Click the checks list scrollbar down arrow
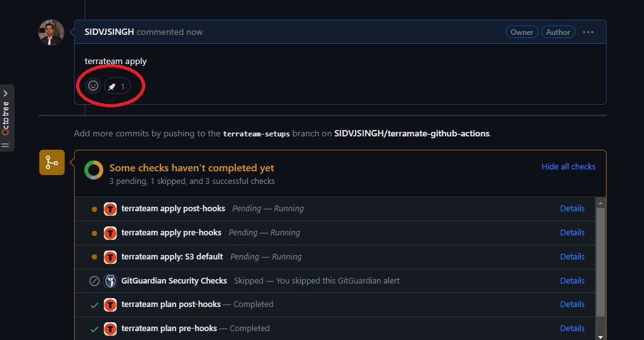The height and width of the screenshot is (340, 644). click(x=600, y=337)
